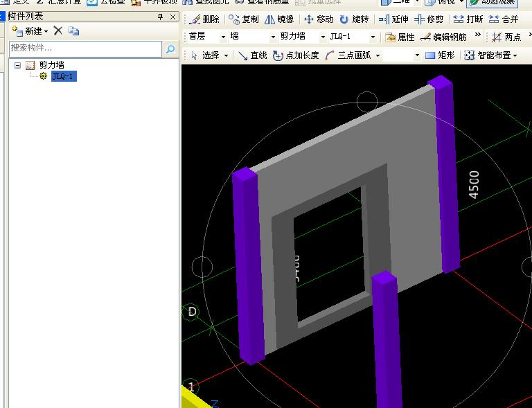Image resolution: width=532 pixels, height=408 pixels.
Task: Close the 构件列表 panel
Action: point(173,17)
